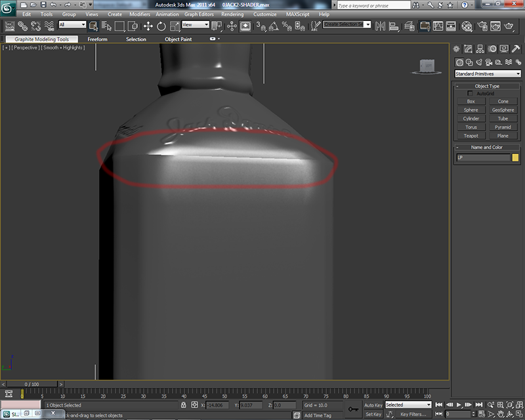The width and height of the screenshot is (525, 420).
Task: Switch to the Modify panel icon
Action: tap(468, 48)
